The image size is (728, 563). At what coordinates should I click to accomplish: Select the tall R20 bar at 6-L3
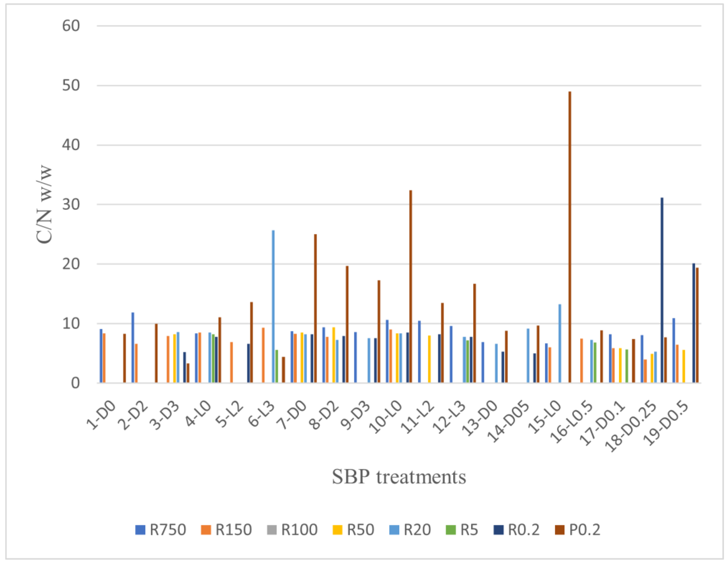273,306
